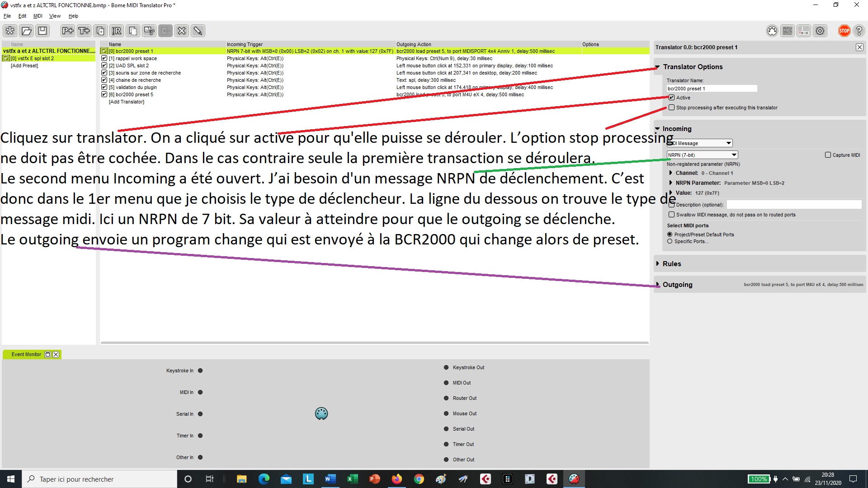Click the Add Translator (T+) toolbar icon
This screenshot has height=488, width=868.
coord(84,31)
